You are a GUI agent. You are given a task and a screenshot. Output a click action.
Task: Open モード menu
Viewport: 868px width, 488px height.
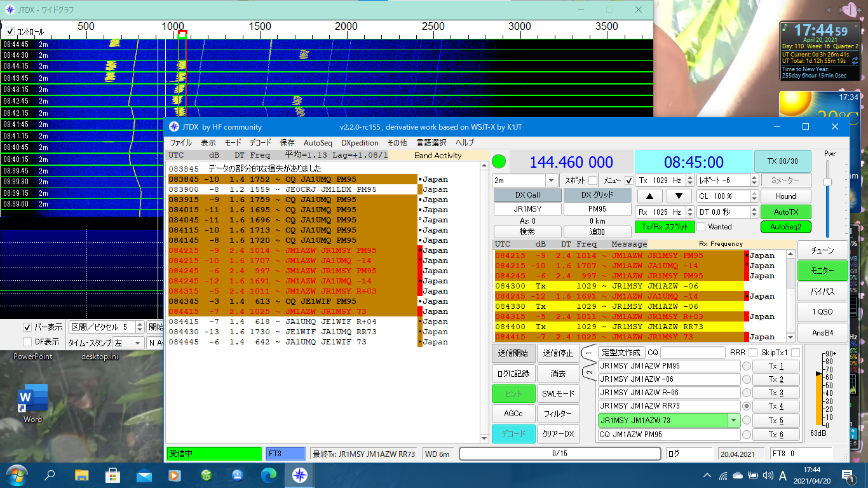(233, 143)
